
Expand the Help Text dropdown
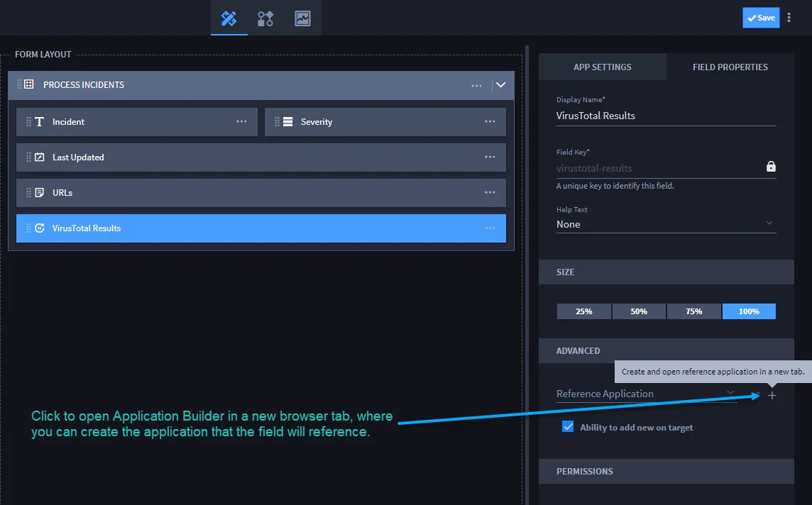[666, 224]
